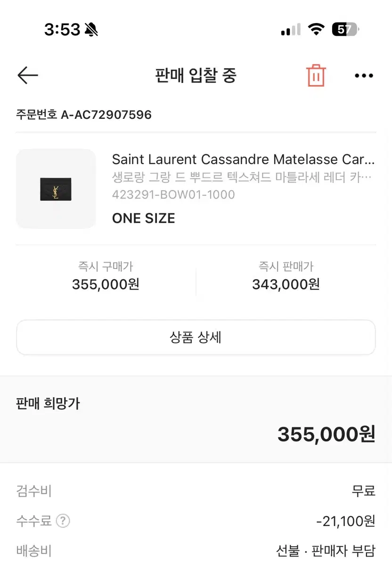Tap Saint Laurent Cassandre Matelasse product title
The image size is (392, 566).
244,159
